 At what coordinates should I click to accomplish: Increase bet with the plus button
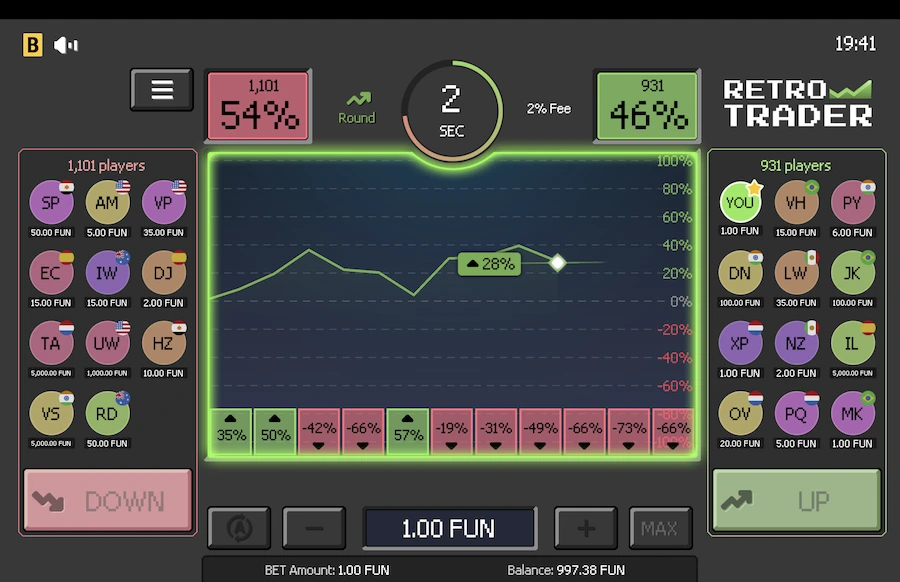coord(585,528)
